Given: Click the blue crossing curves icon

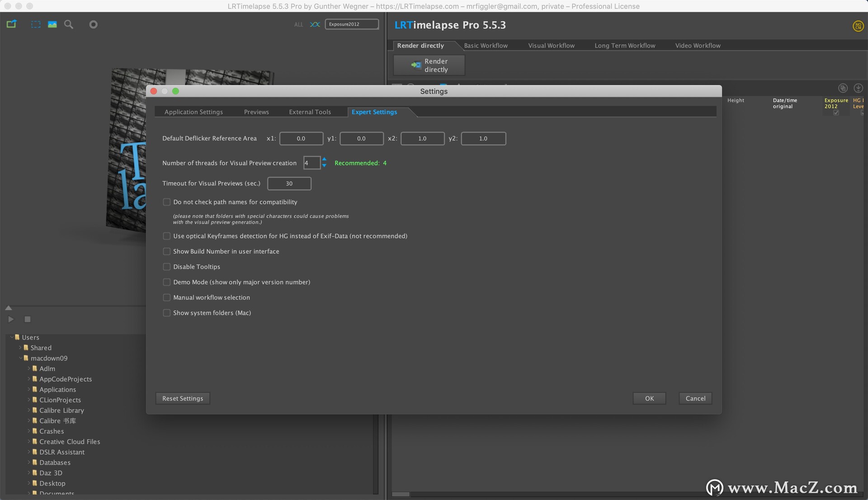Looking at the screenshot, I should (315, 24).
